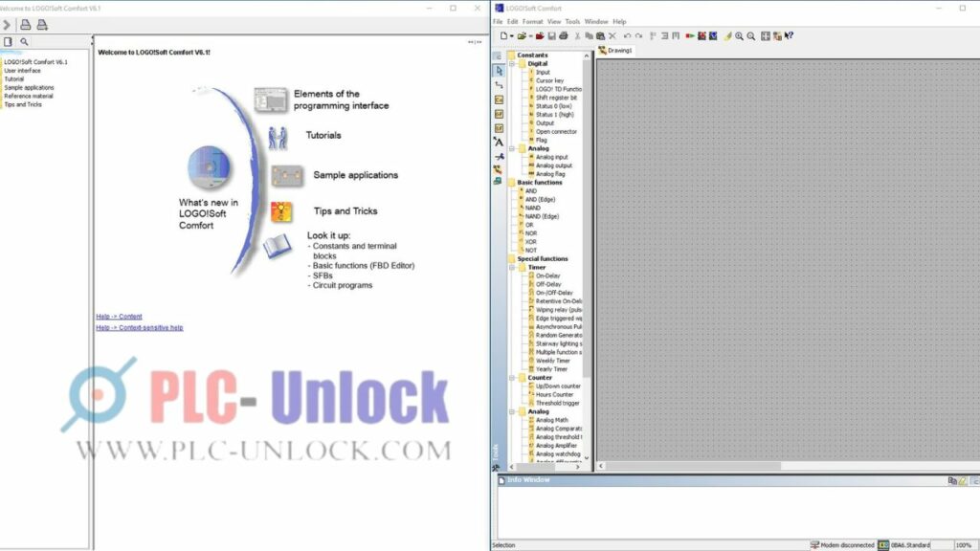This screenshot has width=980, height=551.
Task: Select User interface in help contents
Action: click(23, 71)
